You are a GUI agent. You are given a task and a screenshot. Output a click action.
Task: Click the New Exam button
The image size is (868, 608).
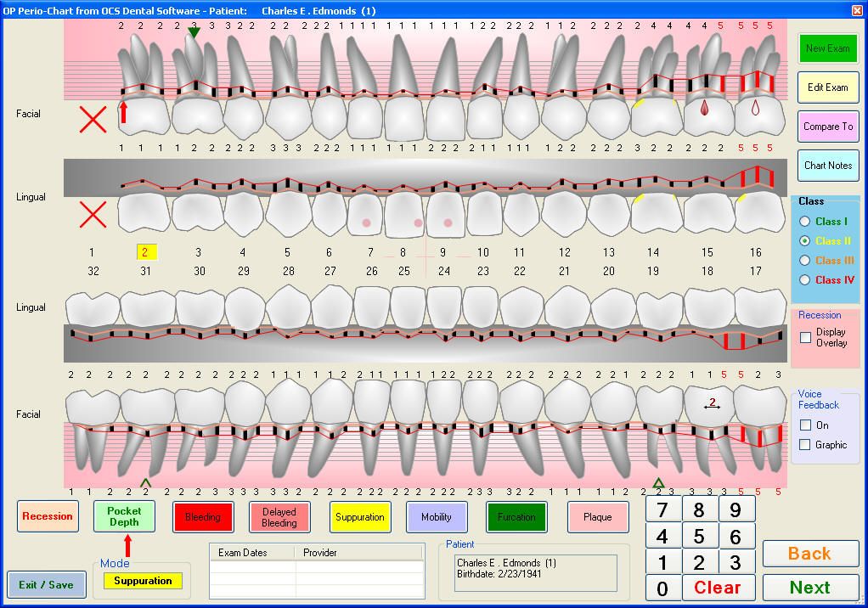pyautogui.click(x=827, y=48)
